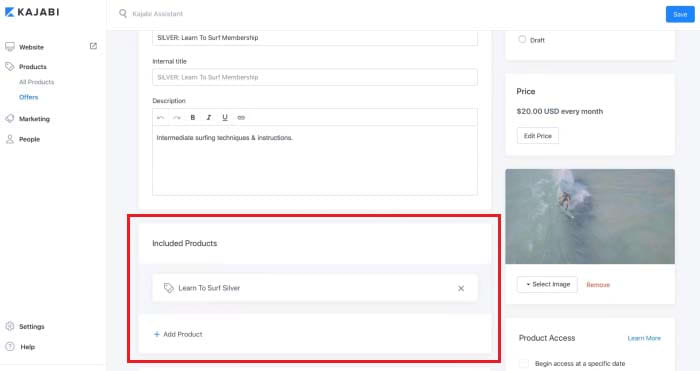Open Help menu item
The image size is (700, 371).
coord(28,346)
